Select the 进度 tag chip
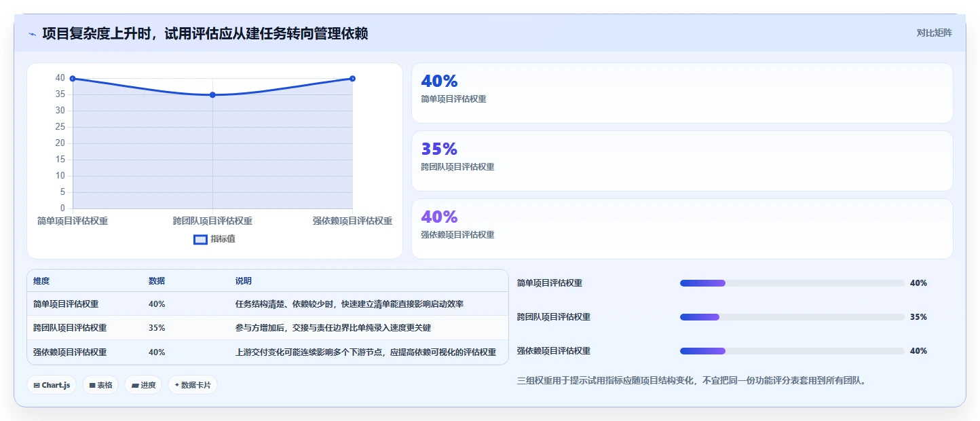The width and height of the screenshot is (980, 421). (x=143, y=385)
